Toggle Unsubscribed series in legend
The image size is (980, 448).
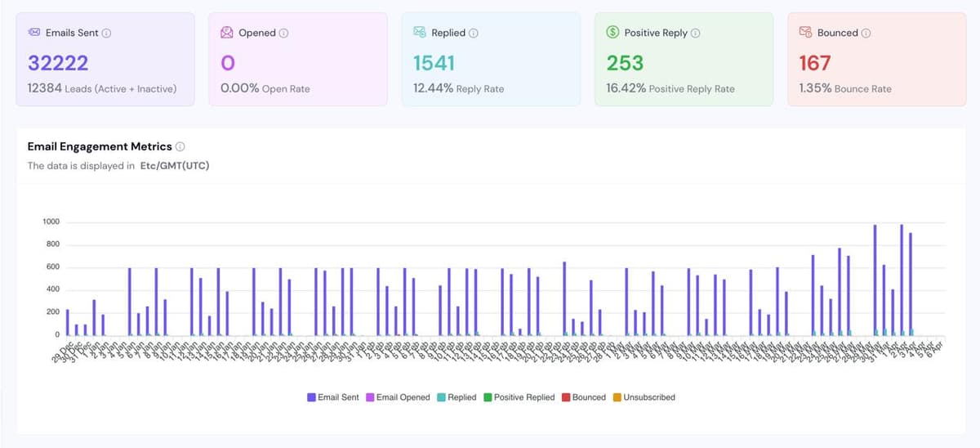(644, 397)
